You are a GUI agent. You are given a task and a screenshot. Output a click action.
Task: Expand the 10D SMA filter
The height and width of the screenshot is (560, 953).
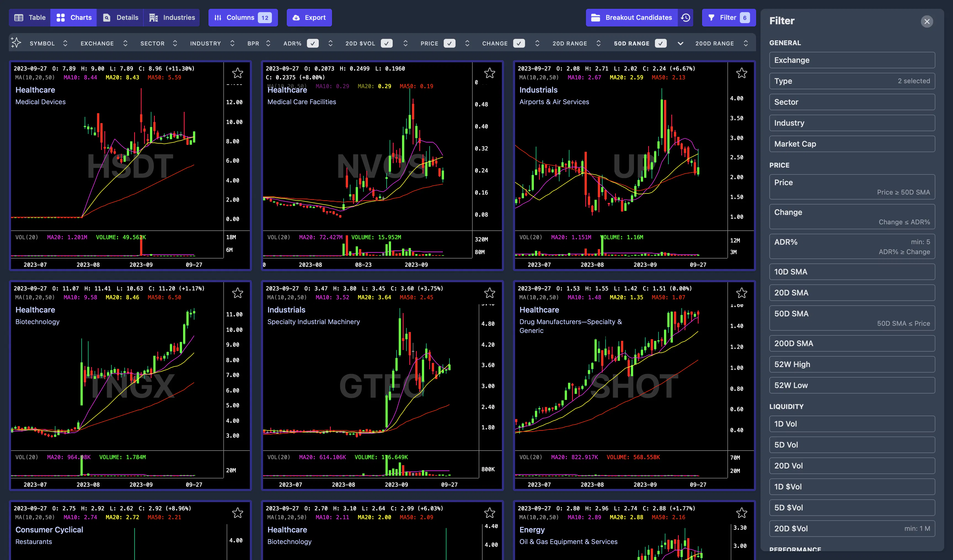coord(852,272)
